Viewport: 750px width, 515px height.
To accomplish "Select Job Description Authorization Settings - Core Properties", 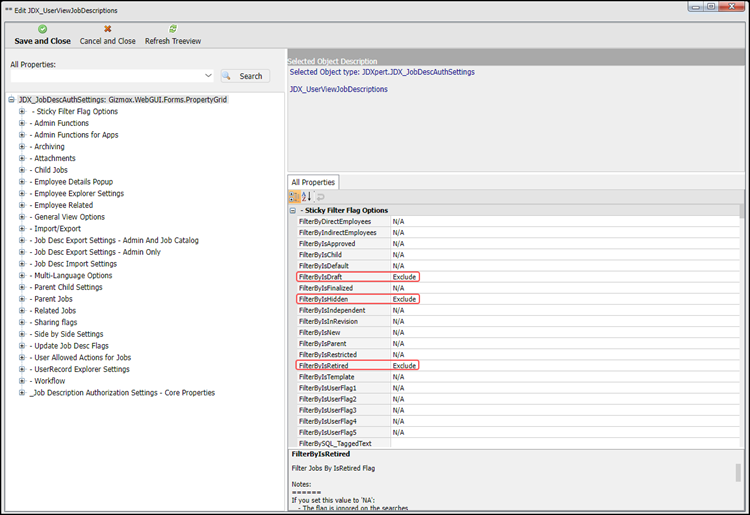I will [122, 393].
